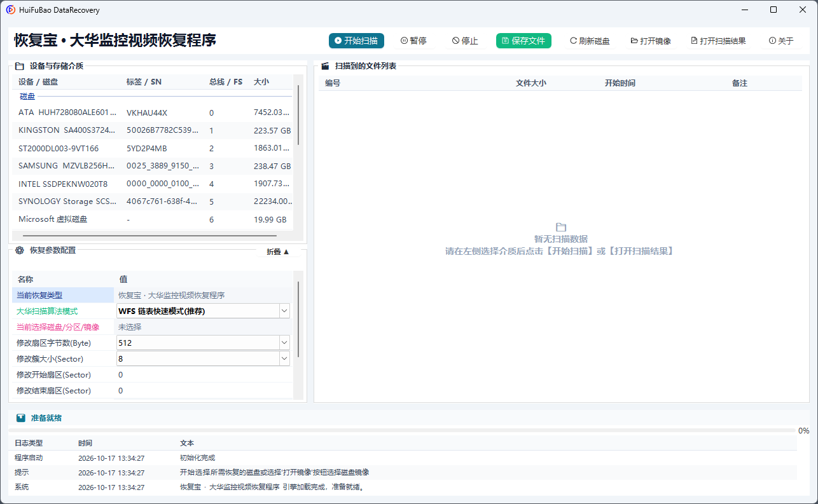Screen dimensions: 818x504
Task: Open a disk image via 打开镜像
Action: 651,41
